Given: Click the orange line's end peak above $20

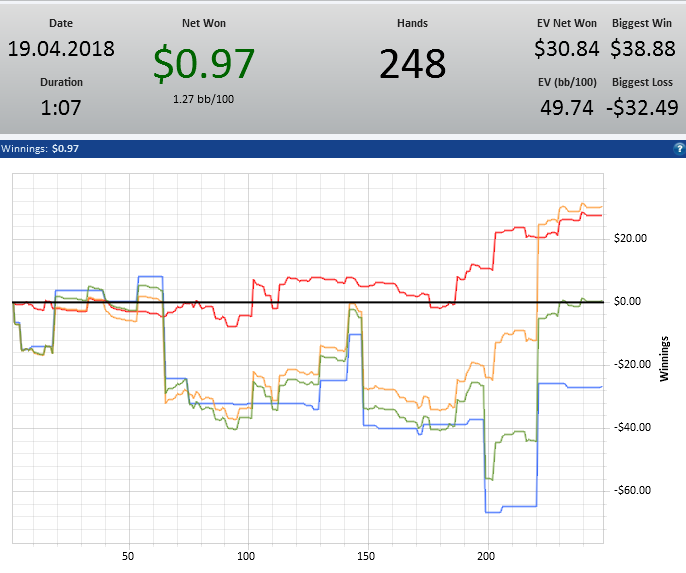Looking at the screenshot, I should pos(582,204).
